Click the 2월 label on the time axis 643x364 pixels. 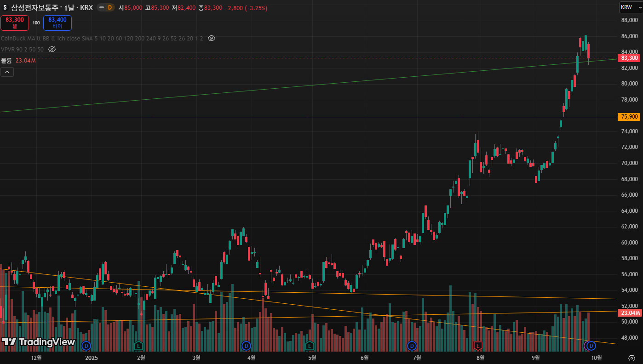pyautogui.click(x=141, y=358)
